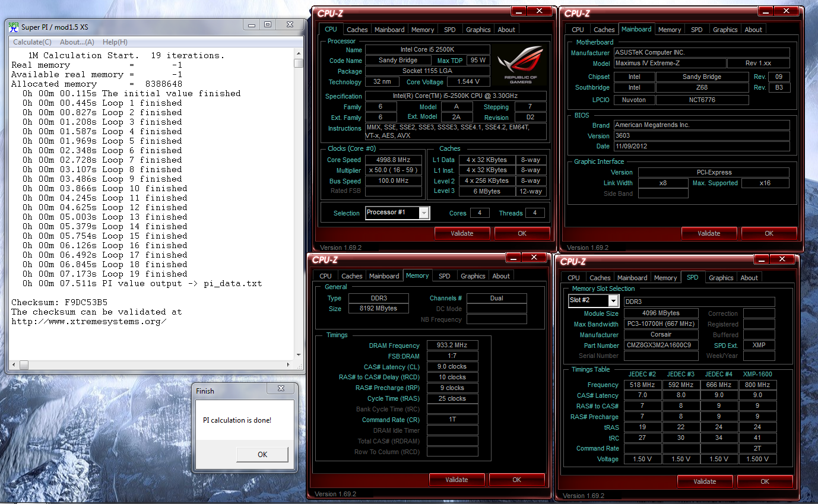Screen dimensions: 818x504
Task: Click Validate in the SPD CPU-Z window
Action: pyautogui.click(x=705, y=481)
